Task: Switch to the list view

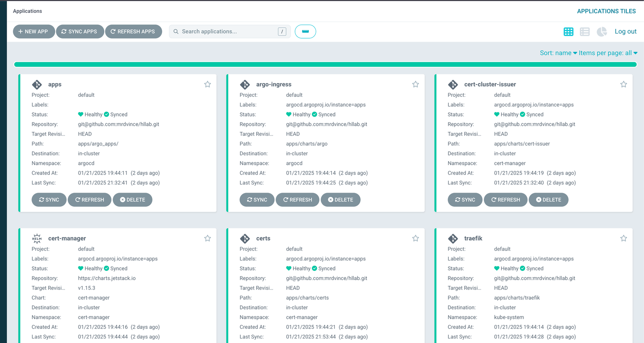Action: 585,31
